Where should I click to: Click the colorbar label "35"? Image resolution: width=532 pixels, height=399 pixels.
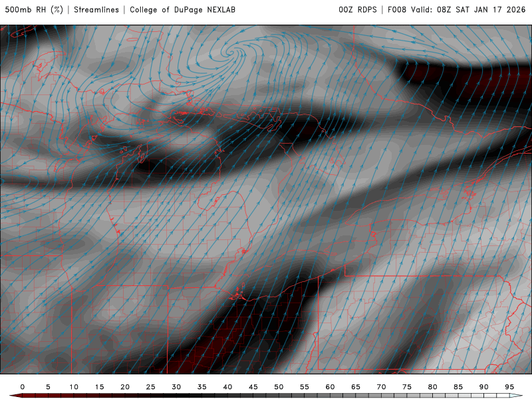[x=202, y=387]
